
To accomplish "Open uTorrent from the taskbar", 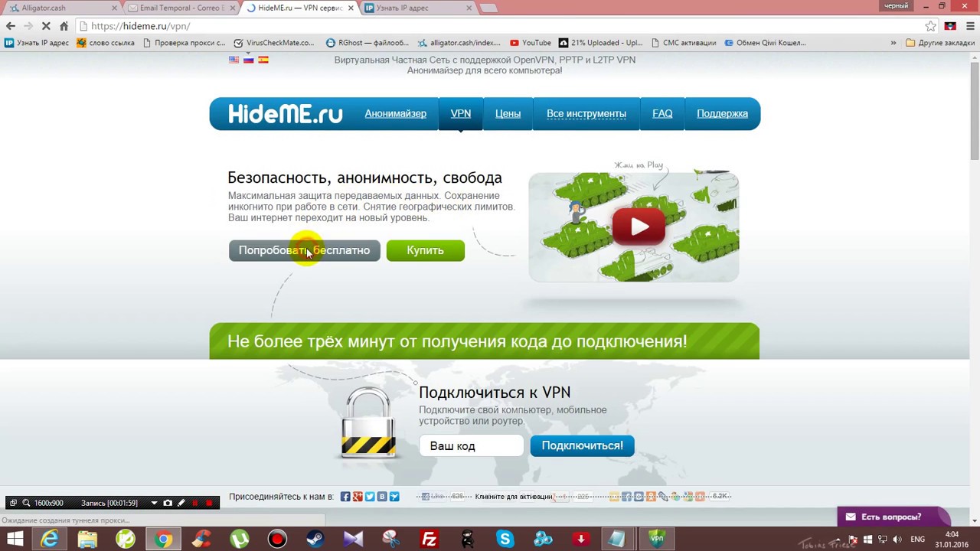I will pos(240,539).
